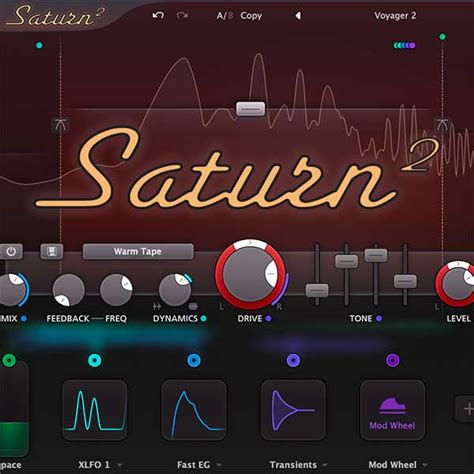Toggle the band power button
The height and width of the screenshot is (474, 474).
pos(11,251)
